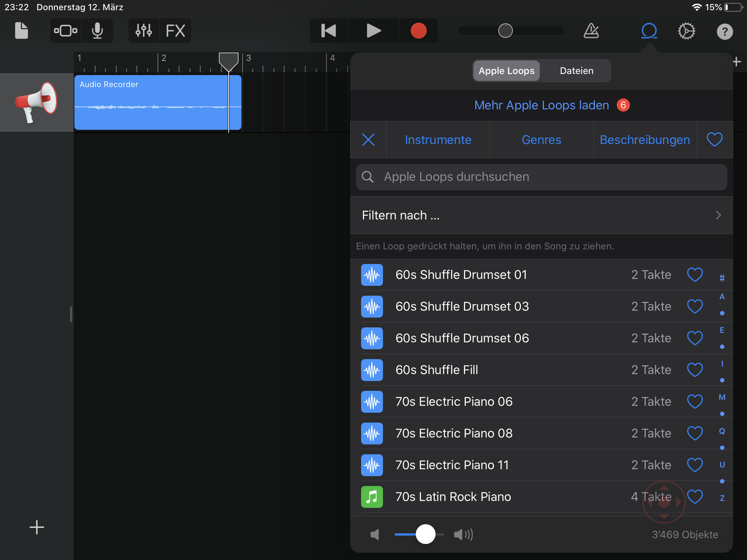The image size is (747, 560).
Task: Open the Genres filter list
Action: click(x=541, y=140)
